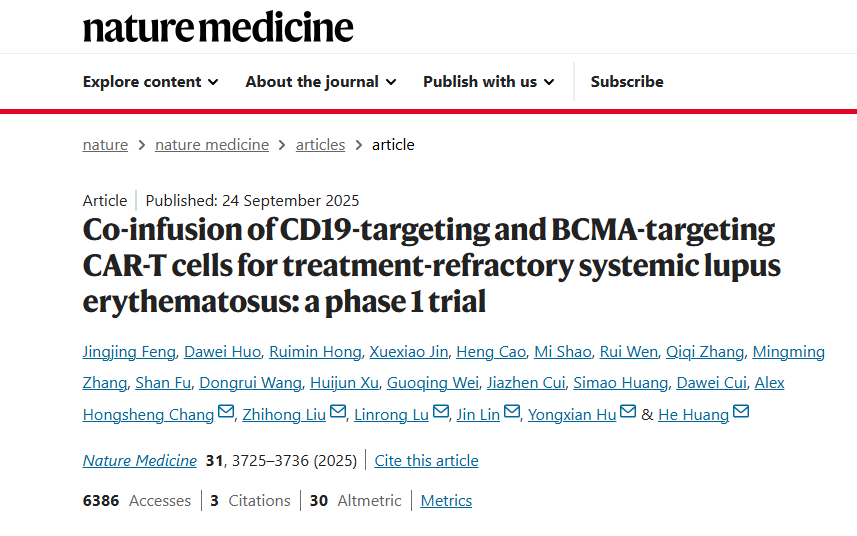Click the nature medicine logo
This screenshot has width=857, height=536.
[x=218, y=27]
